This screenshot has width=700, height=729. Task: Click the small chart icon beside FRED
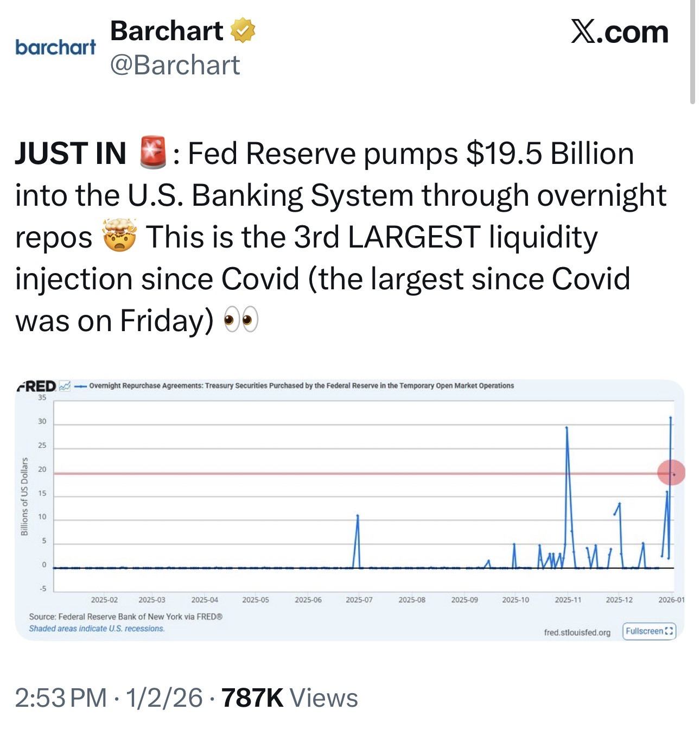pyautogui.click(x=65, y=386)
